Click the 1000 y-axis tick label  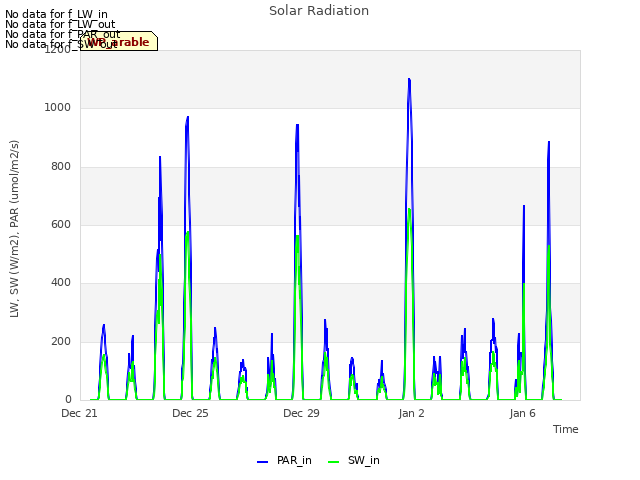pyautogui.click(x=58, y=107)
